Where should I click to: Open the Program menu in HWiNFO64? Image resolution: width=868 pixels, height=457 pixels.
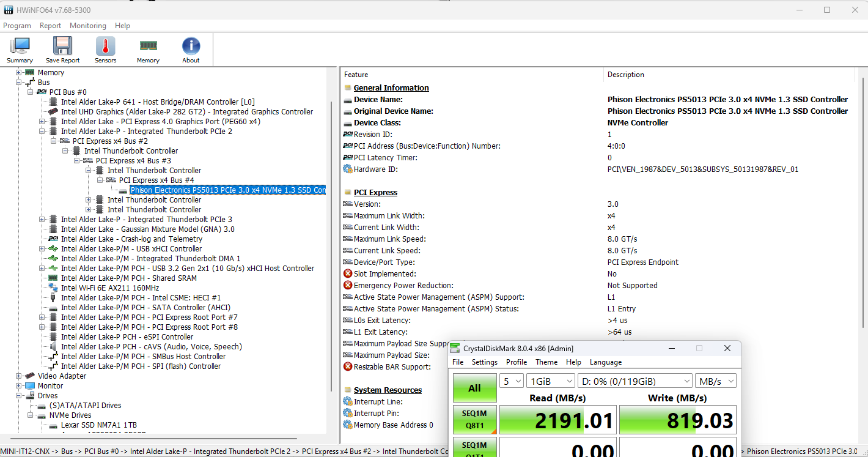point(17,26)
